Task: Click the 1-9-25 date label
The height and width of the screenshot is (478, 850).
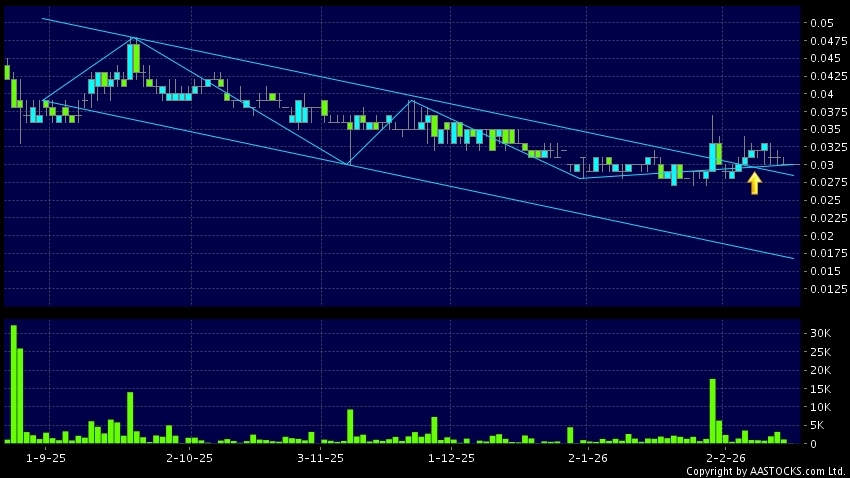Action: click(45, 458)
